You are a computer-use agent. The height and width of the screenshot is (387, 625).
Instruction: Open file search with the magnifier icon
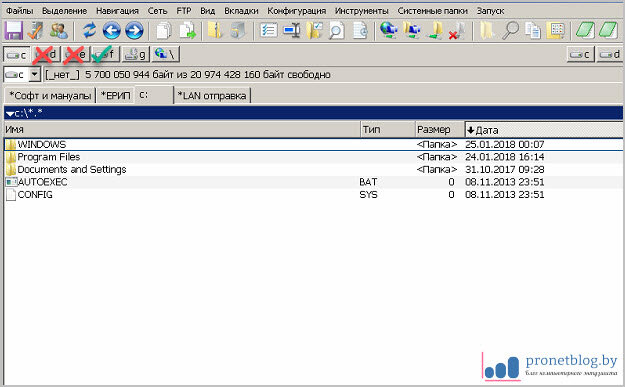(x=510, y=30)
